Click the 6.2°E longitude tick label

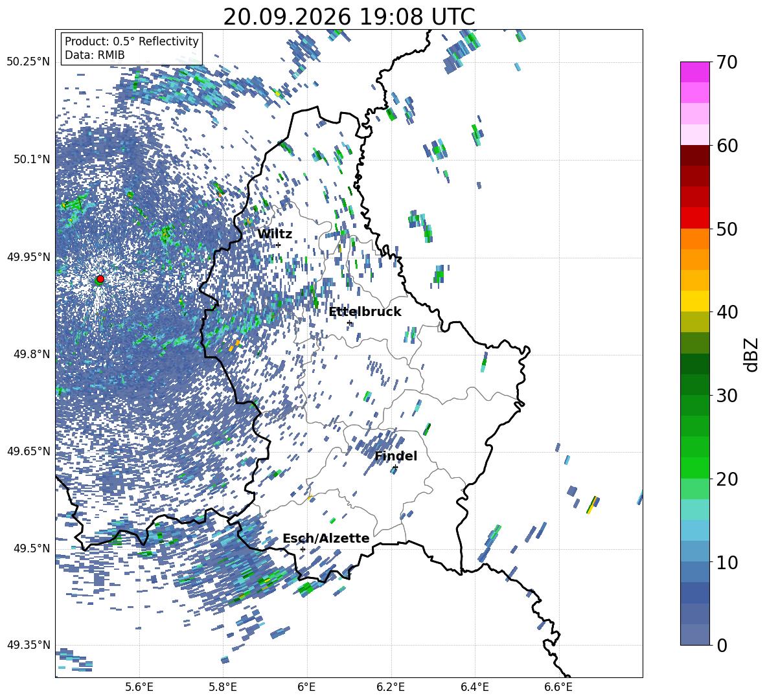coord(391,687)
